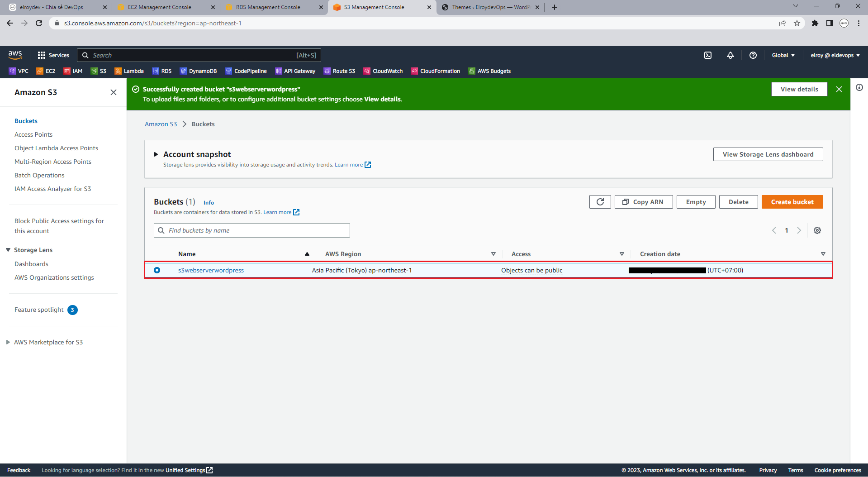Open a new browser tab
The image size is (868, 477).
555,7
